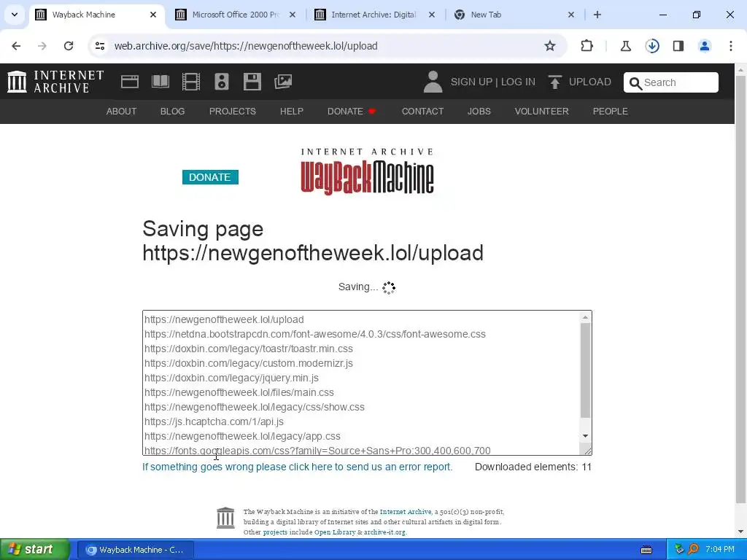This screenshot has width=747, height=560.
Task: Open the Open Library footer link
Action: 335,532
